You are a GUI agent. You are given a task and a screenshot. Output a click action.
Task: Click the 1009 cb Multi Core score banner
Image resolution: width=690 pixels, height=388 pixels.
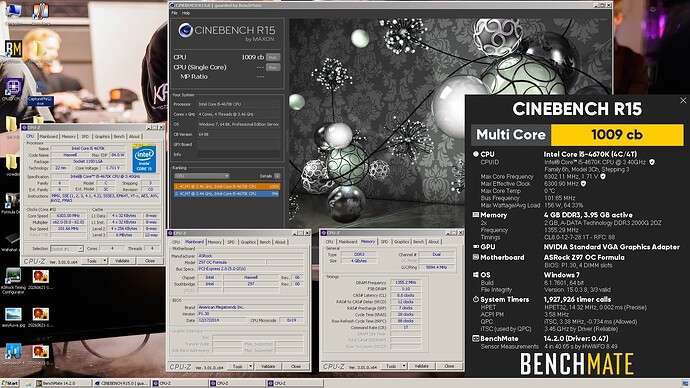click(617, 135)
